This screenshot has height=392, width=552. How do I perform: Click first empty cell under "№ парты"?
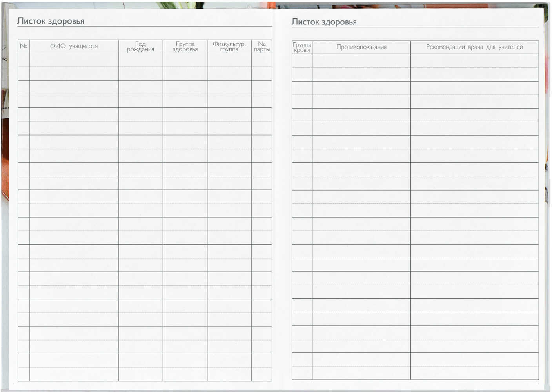pyautogui.click(x=261, y=67)
